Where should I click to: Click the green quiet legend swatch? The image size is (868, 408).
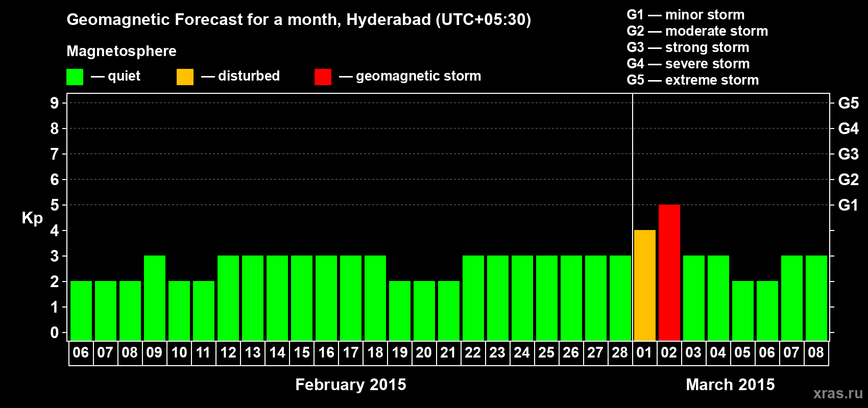(75, 77)
